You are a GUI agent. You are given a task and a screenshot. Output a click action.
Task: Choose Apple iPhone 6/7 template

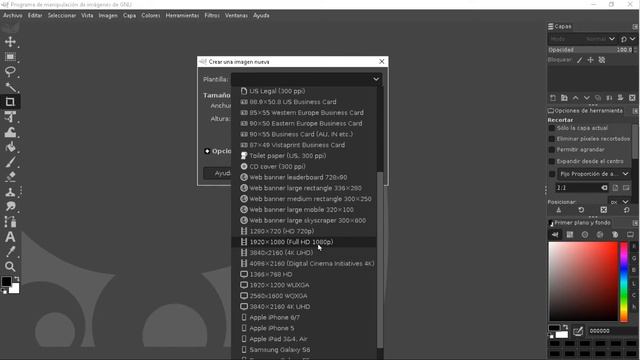coord(304,318)
